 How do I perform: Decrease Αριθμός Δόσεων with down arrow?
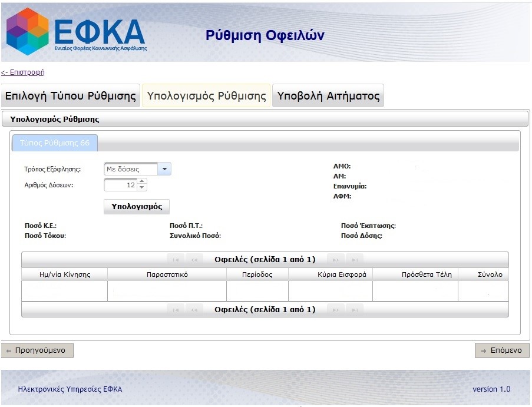pyautogui.click(x=141, y=188)
